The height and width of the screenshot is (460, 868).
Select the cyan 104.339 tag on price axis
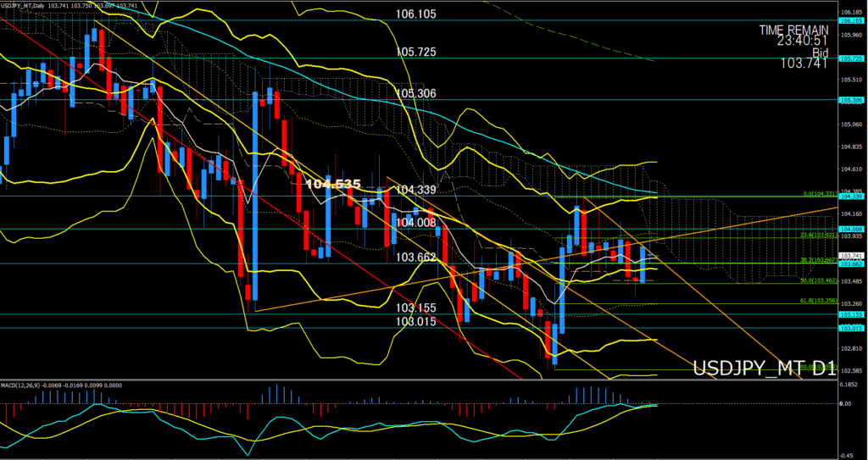852,196
